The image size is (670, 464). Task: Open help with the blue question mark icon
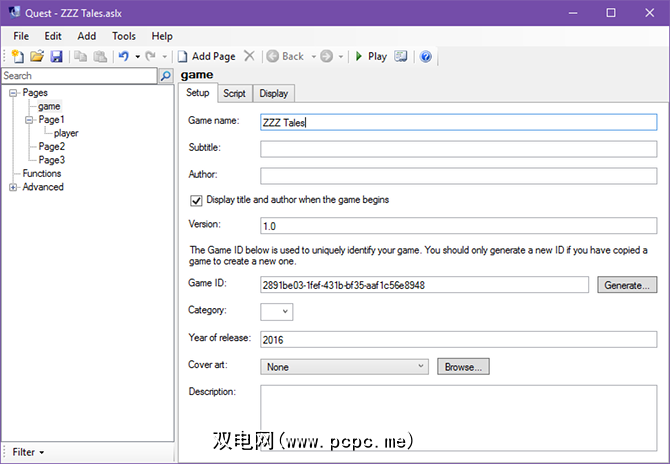[425, 57]
